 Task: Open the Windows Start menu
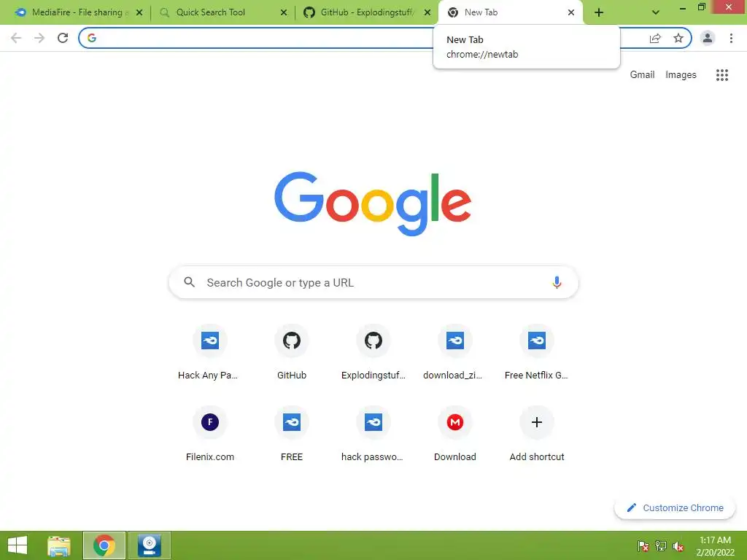tap(18, 545)
